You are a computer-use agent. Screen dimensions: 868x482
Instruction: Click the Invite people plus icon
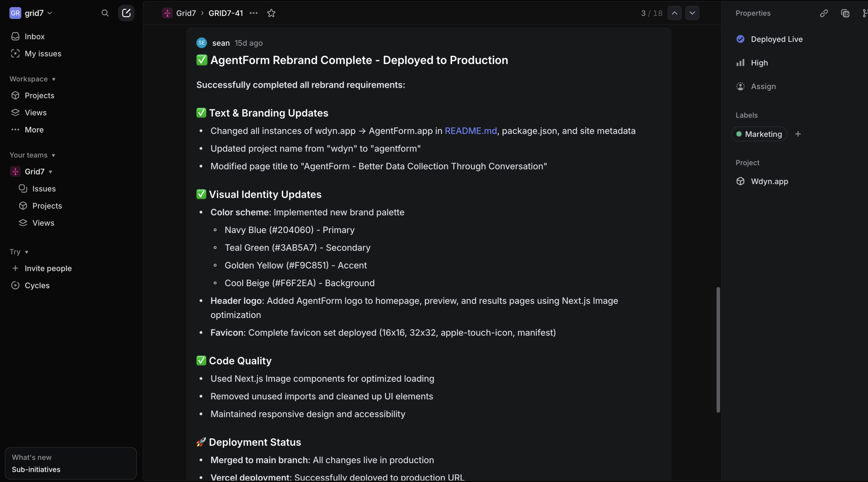tap(15, 268)
